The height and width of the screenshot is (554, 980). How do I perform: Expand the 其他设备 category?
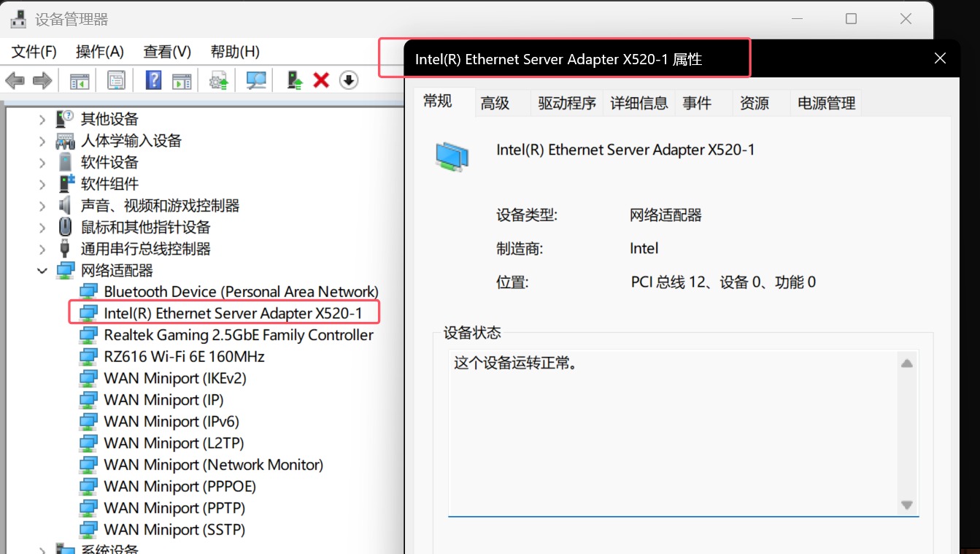[42, 119]
